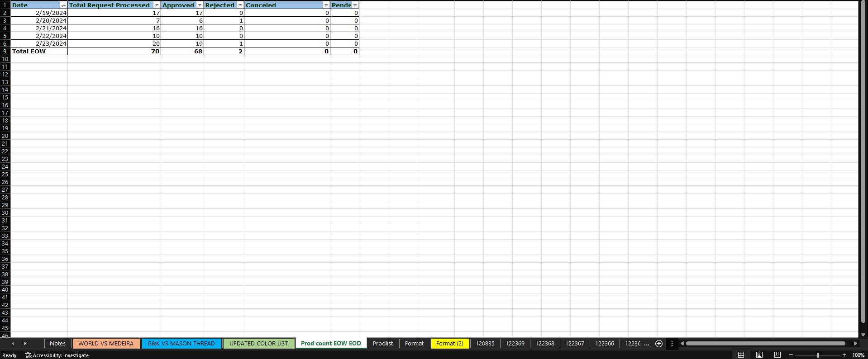Open the Approved column filter dropdown
The height and width of the screenshot is (359, 868).
click(200, 5)
